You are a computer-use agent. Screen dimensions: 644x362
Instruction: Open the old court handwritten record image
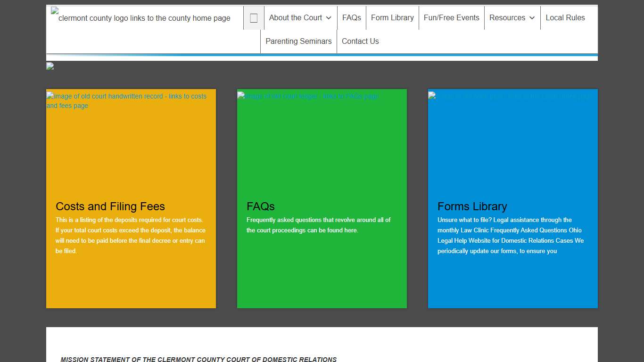tap(126, 101)
